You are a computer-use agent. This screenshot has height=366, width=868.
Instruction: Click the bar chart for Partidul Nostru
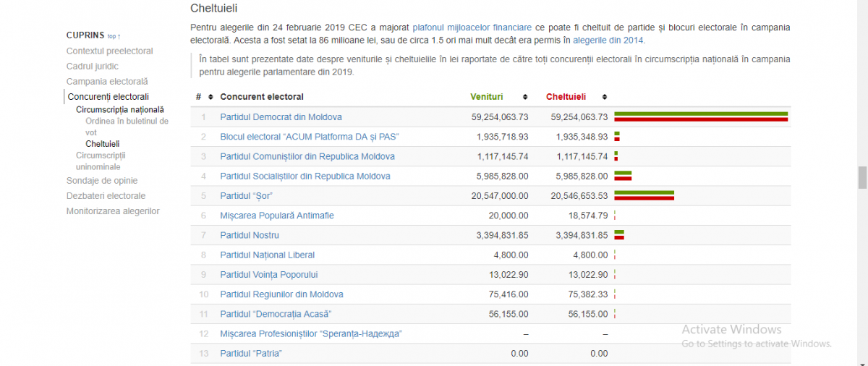[x=619, y=235]
